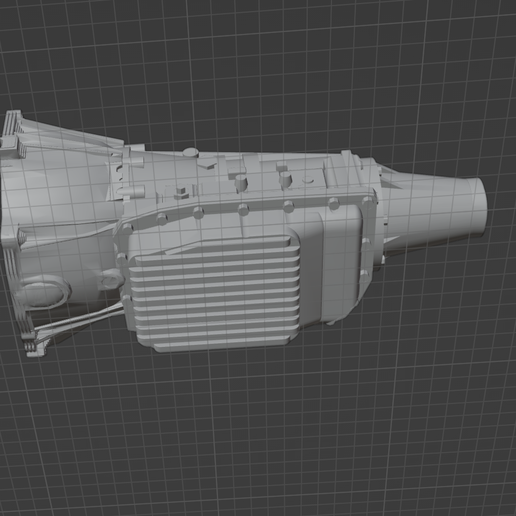516x516 pixels.
Task: Click the tapered cone of the tail housing
Action: [x=430, y=207]
